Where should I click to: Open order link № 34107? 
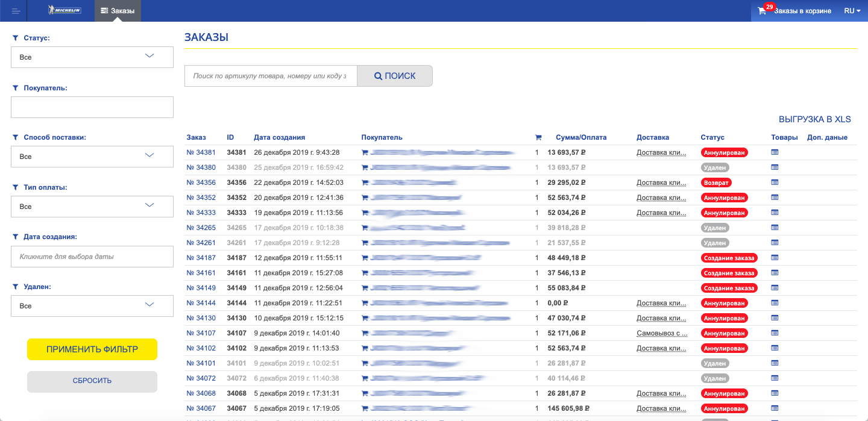(201, 333)
